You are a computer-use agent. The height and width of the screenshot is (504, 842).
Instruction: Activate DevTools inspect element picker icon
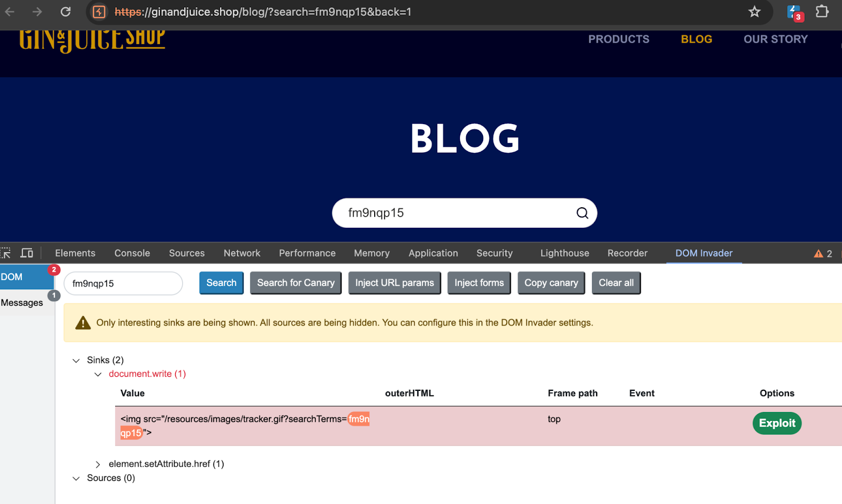6,253
